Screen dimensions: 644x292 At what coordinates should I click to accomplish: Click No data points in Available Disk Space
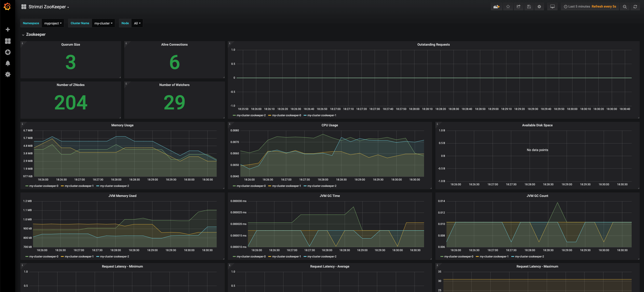[537, 150]
